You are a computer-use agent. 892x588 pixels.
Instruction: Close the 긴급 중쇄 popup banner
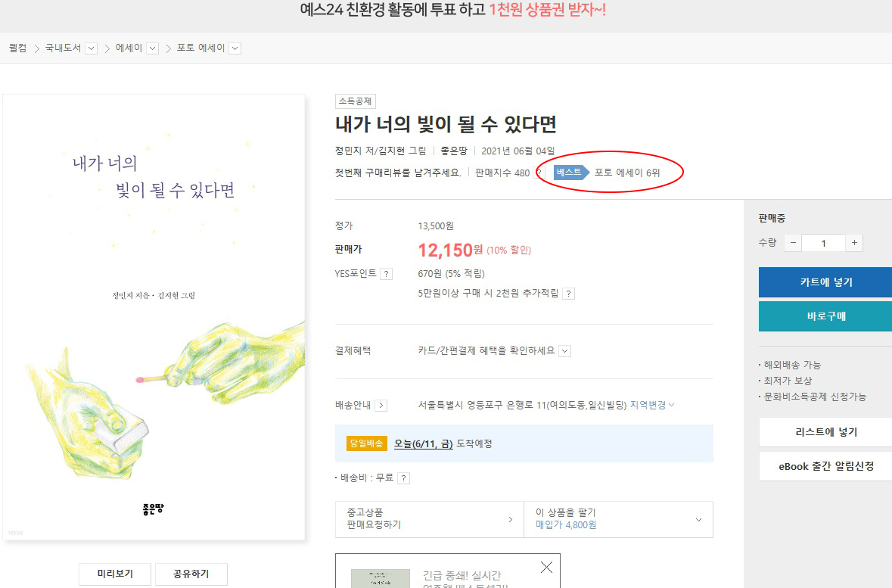pos(546,567)
